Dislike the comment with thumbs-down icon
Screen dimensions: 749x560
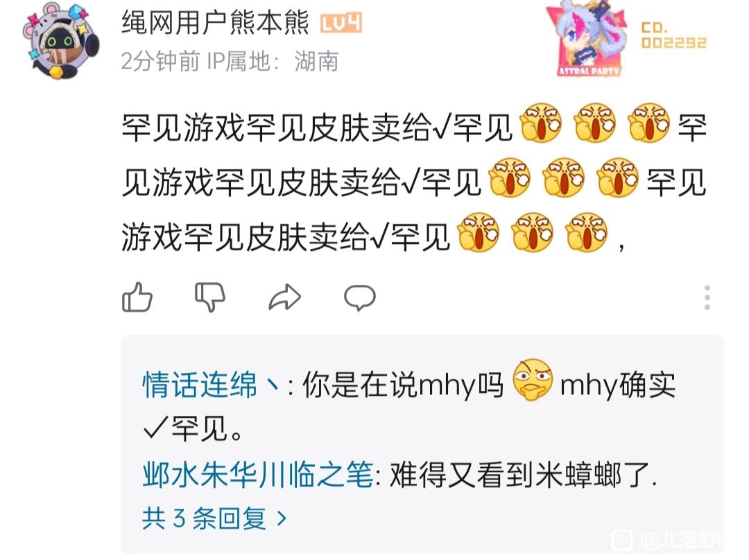coord(210,297)
